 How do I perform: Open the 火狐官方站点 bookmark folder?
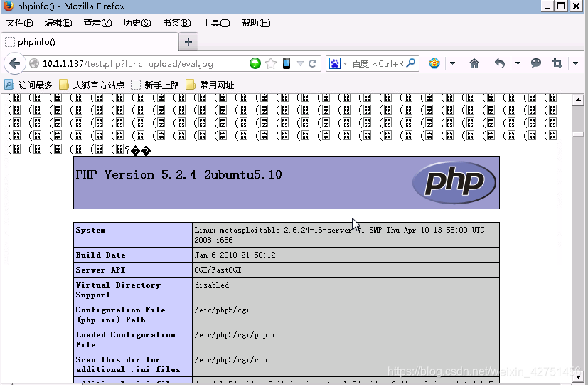click(x=92, y=85)
